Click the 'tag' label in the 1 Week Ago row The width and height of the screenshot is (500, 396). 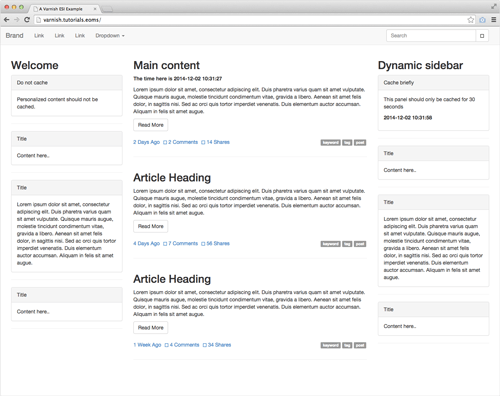(x=347, y=345)
